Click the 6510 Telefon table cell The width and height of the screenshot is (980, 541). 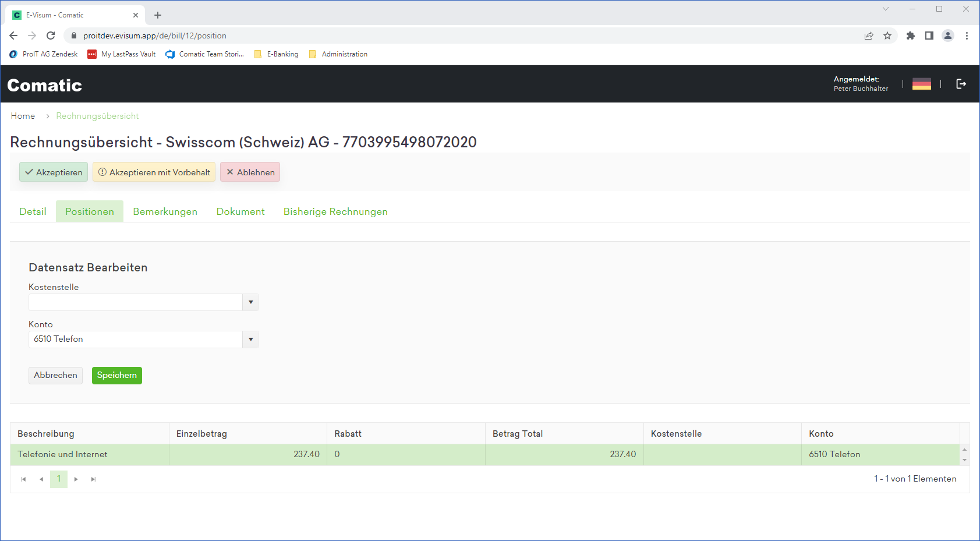pyautogui.click(x=880, y=454)
